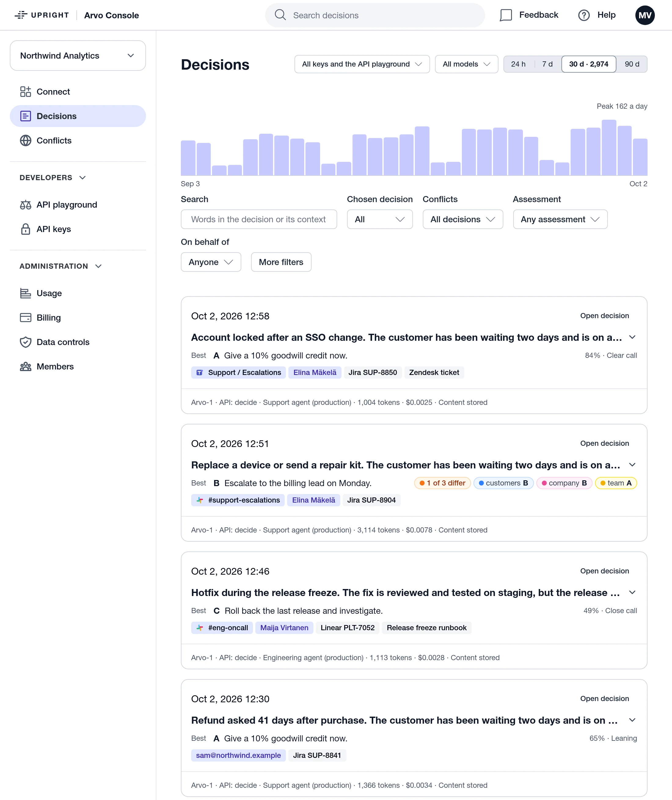The height and width of the screenshot is (800, 672).
Task: Click the Members people icon
Action: coord(26,366)
